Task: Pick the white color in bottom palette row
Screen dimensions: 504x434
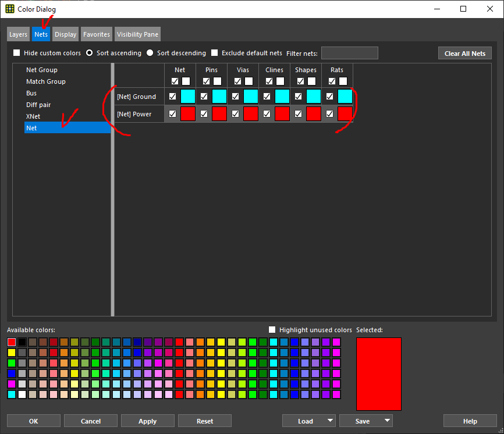Action: 22,394
